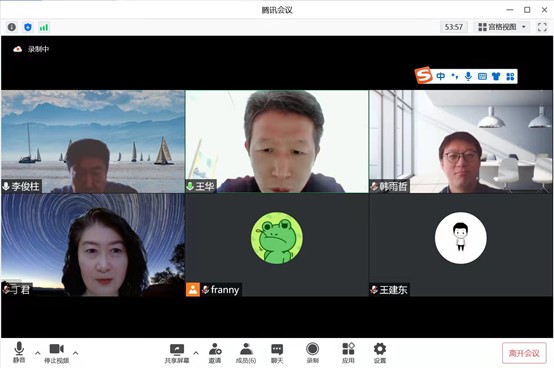The image size is (554, 368).
Task: Open the 共享屏幕 share screen icon
Action: [x=177, y=353]
